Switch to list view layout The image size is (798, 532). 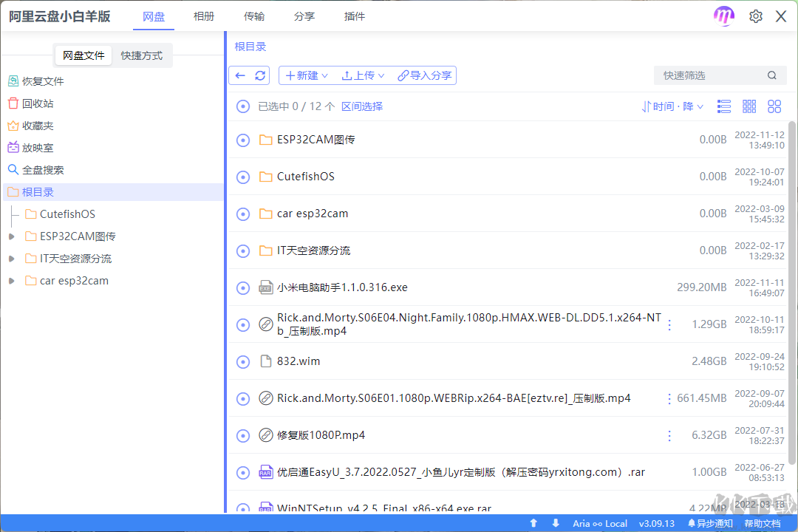[x=723, y=106]
